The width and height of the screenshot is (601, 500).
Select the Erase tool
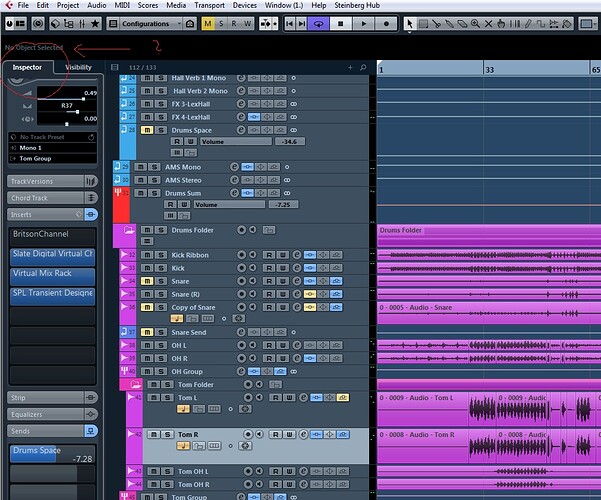click(462, 24)
